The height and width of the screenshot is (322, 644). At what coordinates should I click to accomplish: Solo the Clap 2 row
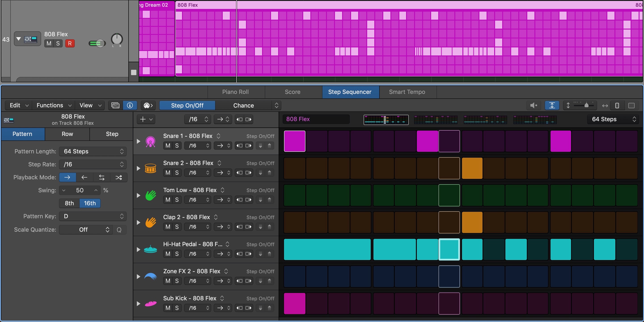pyautogui.click(x=177, y=227)
